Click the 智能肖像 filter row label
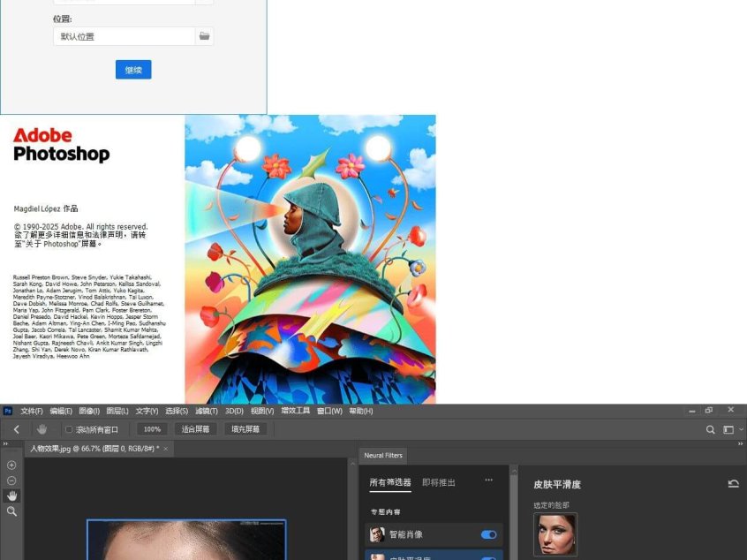The width and height of the screenshot is (747, 560). pyautogui.click(x=406, y=534)
